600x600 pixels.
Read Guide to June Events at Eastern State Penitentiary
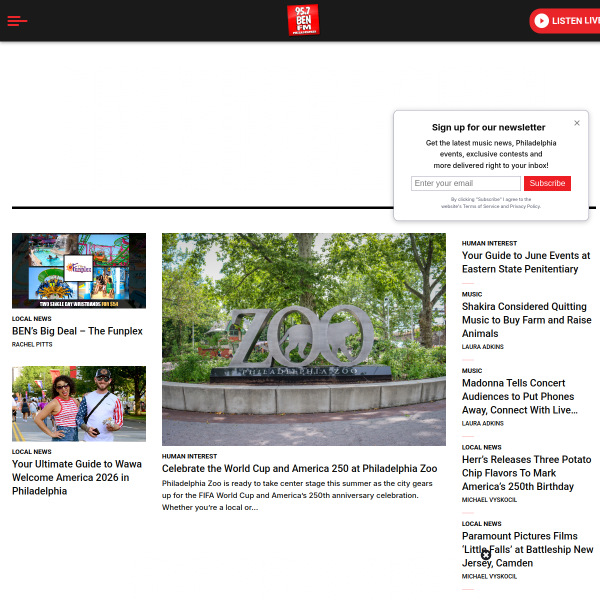[x=526, y=262]
